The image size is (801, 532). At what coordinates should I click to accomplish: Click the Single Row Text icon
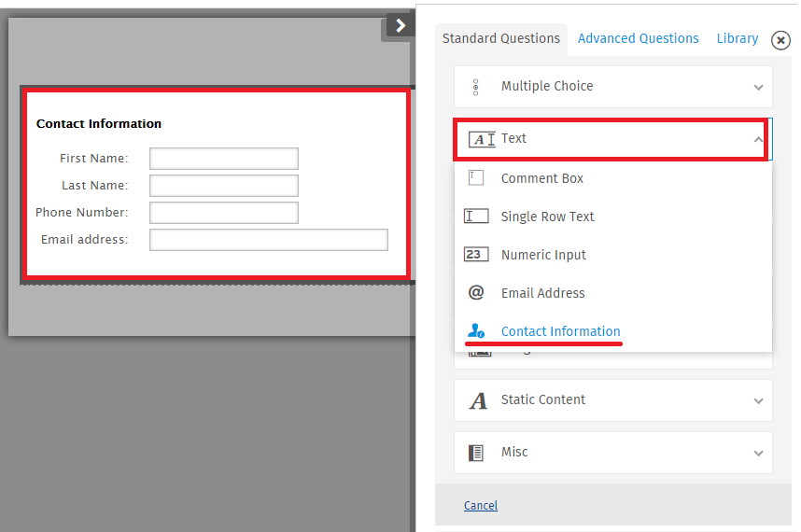[476, 217]
